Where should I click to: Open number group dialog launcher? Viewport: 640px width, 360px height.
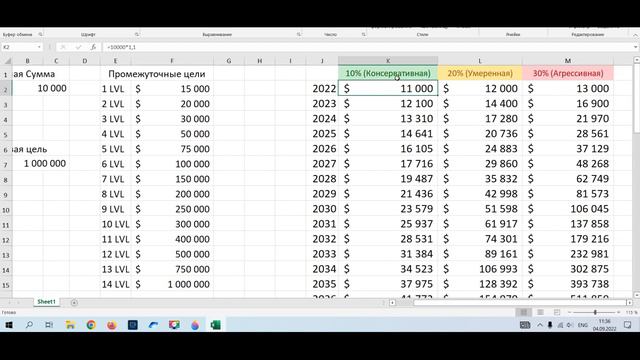tap(363, 34)
